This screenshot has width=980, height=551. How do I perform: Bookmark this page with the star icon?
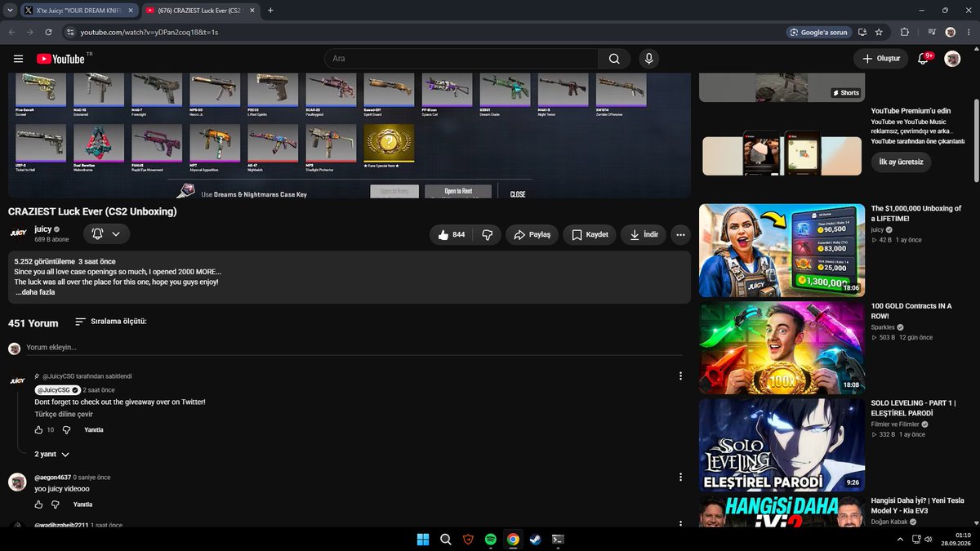click(x=879, y=32)
